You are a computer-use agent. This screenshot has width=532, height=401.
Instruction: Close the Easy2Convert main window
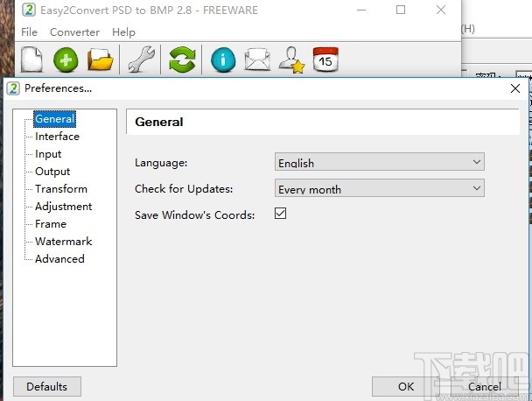[441, 10]
